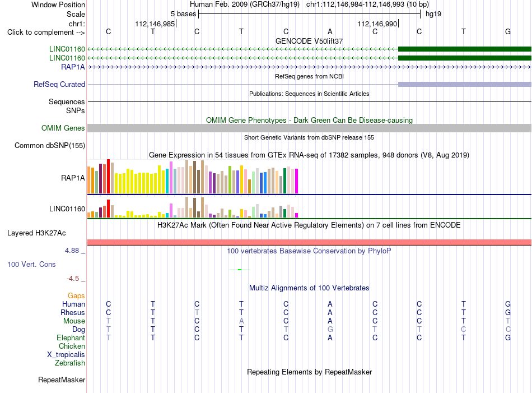Click the 112,146,990 coordinate marker
The width and height of the screenshot is (532, 393).
[377, 24]
